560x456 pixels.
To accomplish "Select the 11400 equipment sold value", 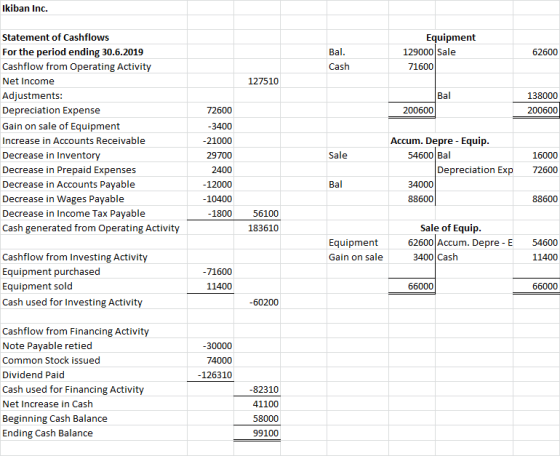I will pyautogui.click(x=219, y=286).
